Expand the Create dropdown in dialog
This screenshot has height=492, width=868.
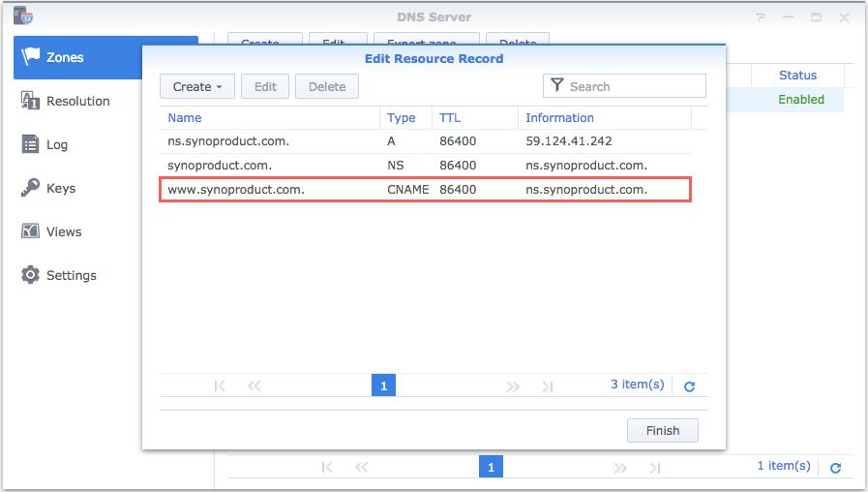[197, 87]
